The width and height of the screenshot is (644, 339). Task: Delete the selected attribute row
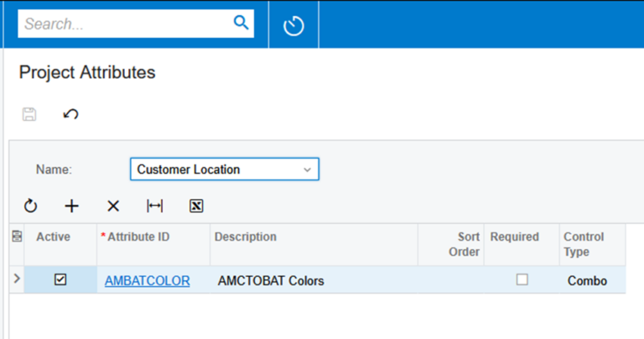tap(113, 206)
